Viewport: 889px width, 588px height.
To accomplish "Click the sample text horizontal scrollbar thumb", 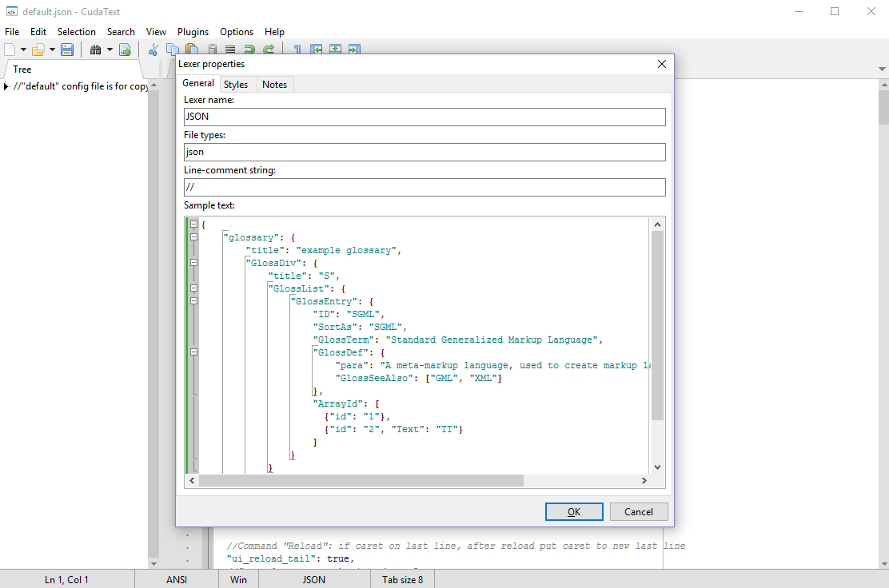I will click(x=361, y=480).
